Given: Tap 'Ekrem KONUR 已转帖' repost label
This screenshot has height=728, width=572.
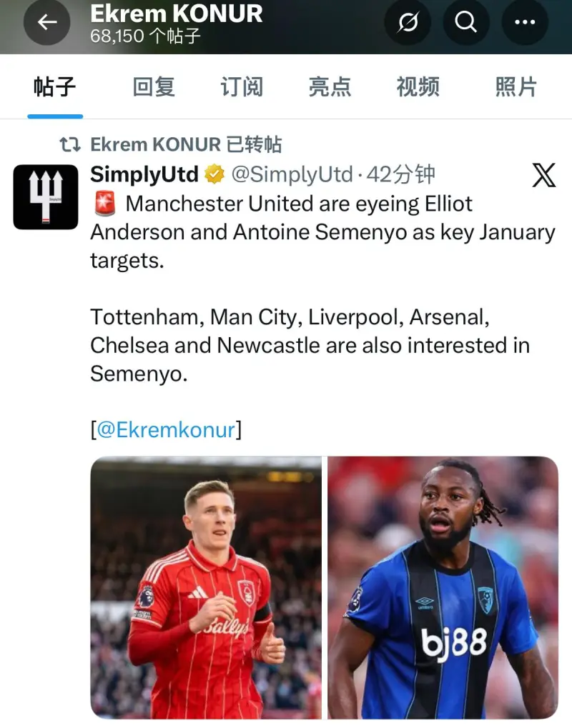Looking at the screenshot, I should (x=186, y=145).
